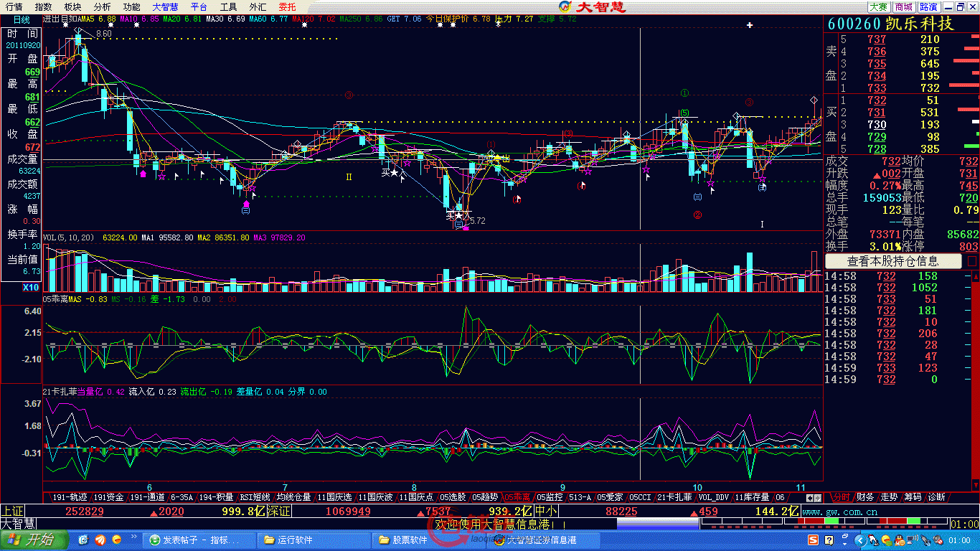Viewport: 980px width, 551px height.
Task: Click the 卖盘 order book label
Action: [x=831, y=63]
